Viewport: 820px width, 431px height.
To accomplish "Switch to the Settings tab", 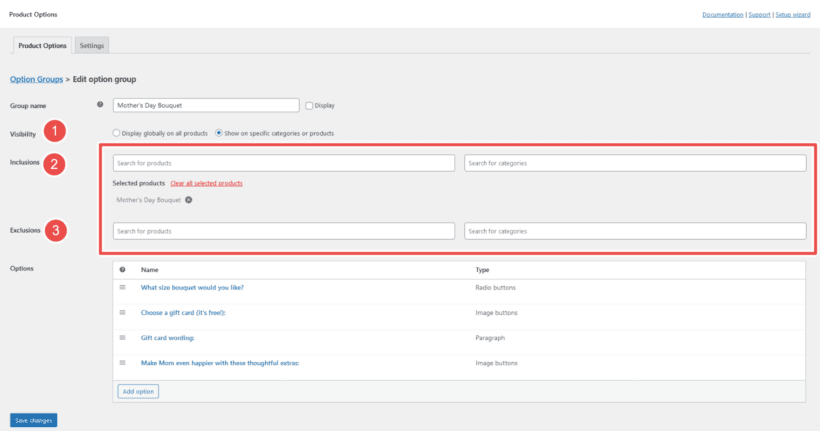I will tap(92, 45).
